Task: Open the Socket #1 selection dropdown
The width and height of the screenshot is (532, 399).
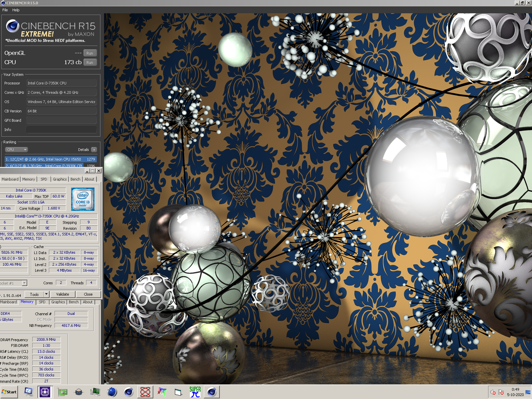Action: pos(24,283)
